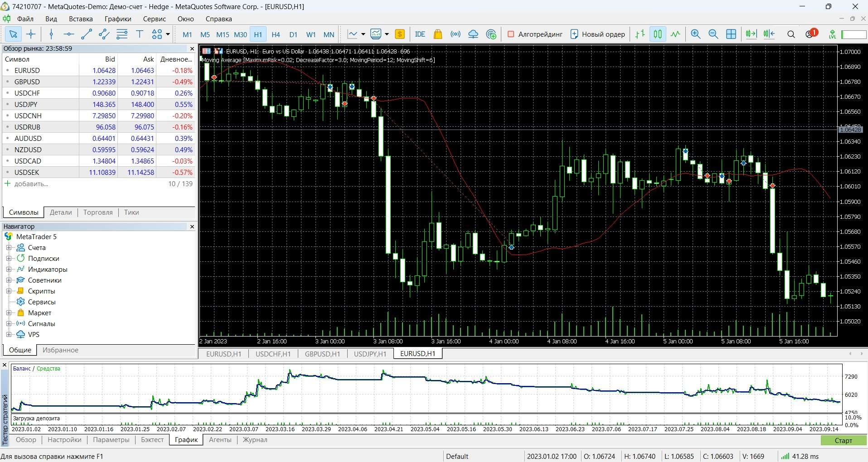Image resolution: width=868 pixels, height=462 pixels.
Task: Switch to Детали tab
Action: coord(61,212)
